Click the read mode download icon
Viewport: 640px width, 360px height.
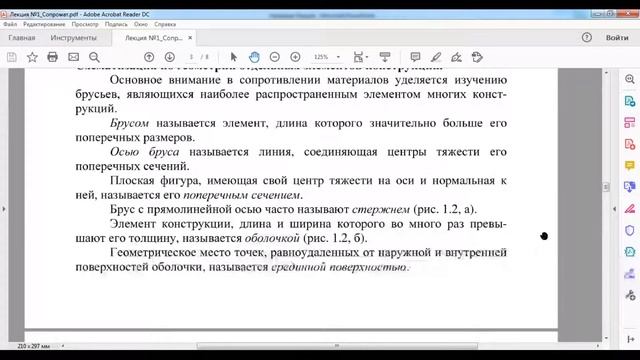click(x=384, y=57)
